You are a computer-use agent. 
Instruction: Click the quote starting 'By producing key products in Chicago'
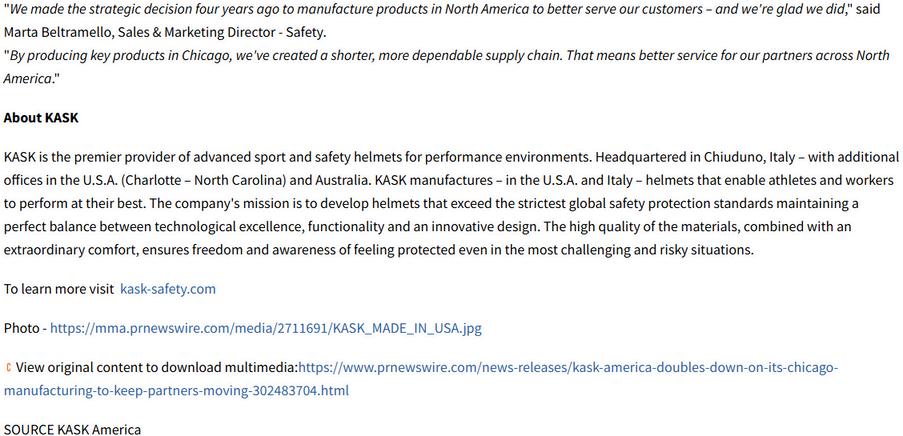coord(446,56)
